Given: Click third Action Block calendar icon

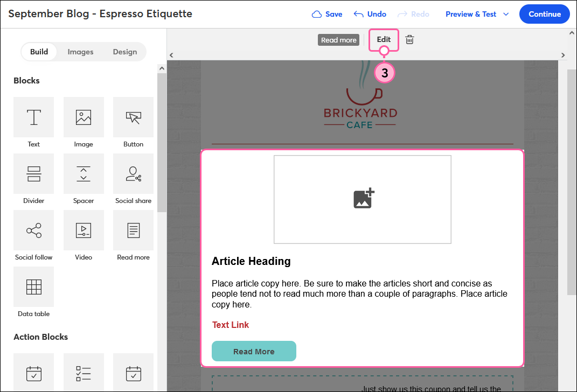Looking at the screenshot, I should tap(133, 373).
